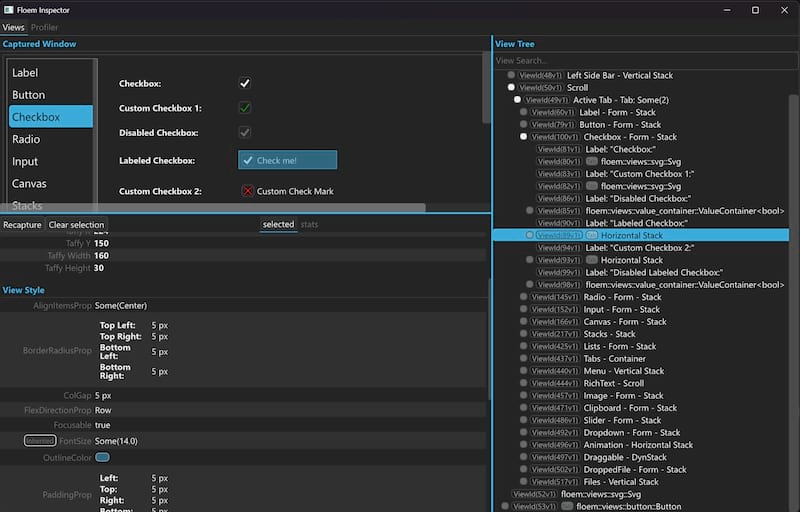This screenshot has width=800, height=512.
Task: Toggle the 'Check me!' labeled checkbox
Action: point(287,160)
